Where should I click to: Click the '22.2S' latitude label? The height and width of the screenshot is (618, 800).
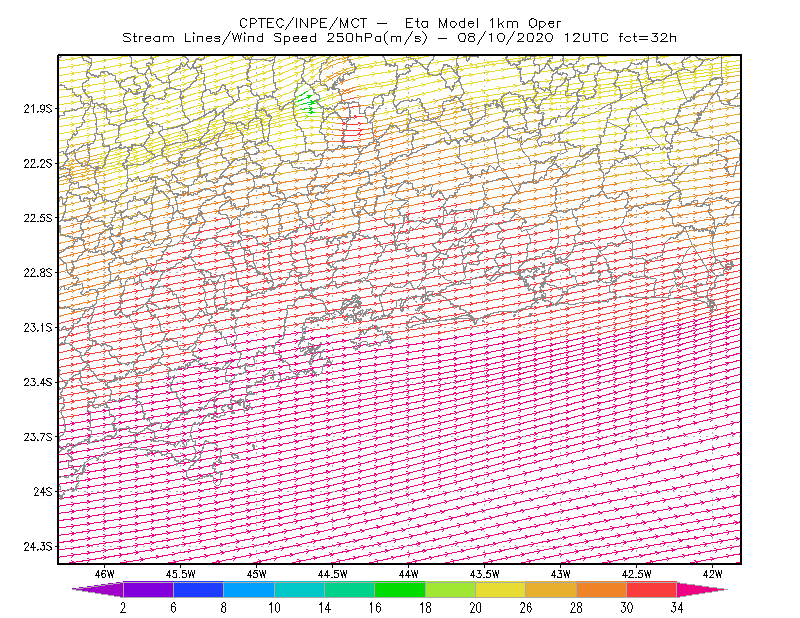point(38,163)
